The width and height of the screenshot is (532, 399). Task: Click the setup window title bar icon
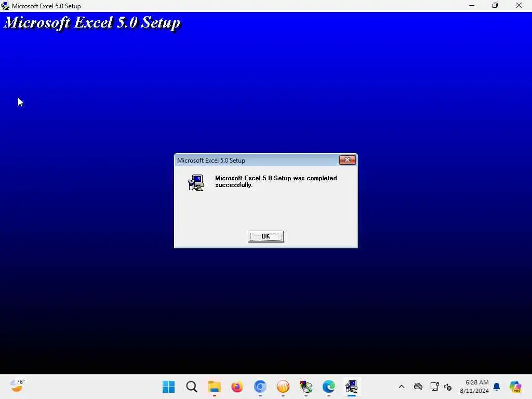point(5,6)
